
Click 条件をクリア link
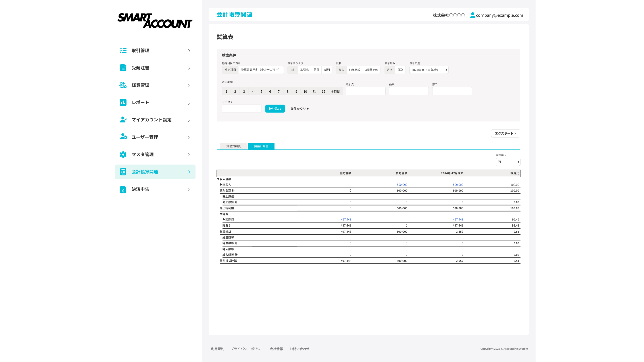click(x=299, y=109)
